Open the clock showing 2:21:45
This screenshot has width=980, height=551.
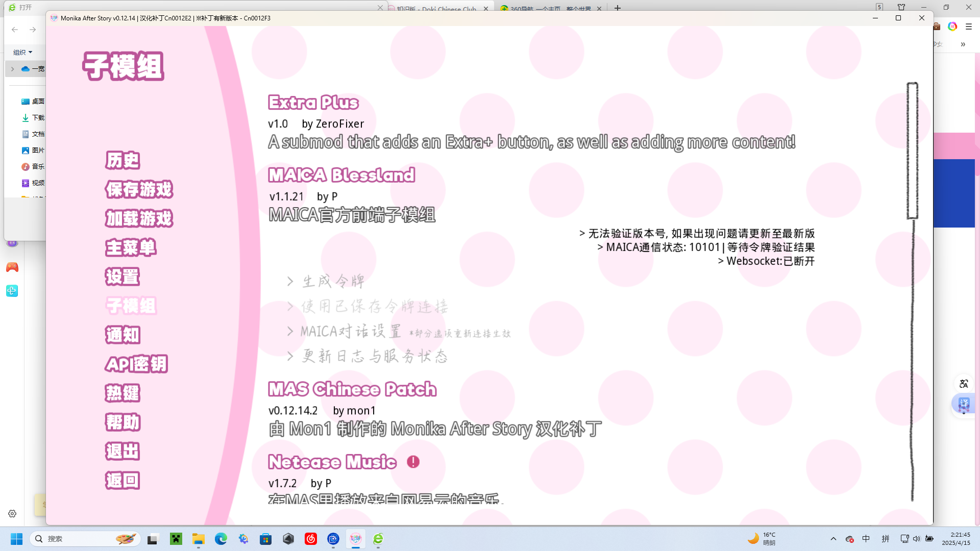(x=956, y=539)
